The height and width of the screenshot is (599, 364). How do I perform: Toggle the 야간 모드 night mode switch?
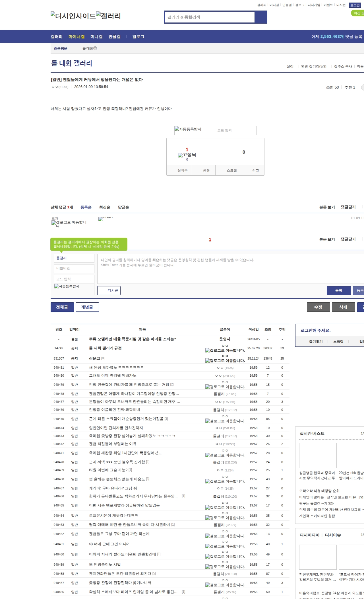[357, 13]
